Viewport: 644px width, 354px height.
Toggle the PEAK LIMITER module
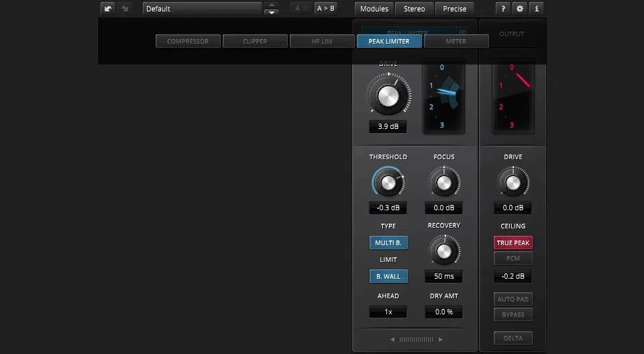[389, 41]
